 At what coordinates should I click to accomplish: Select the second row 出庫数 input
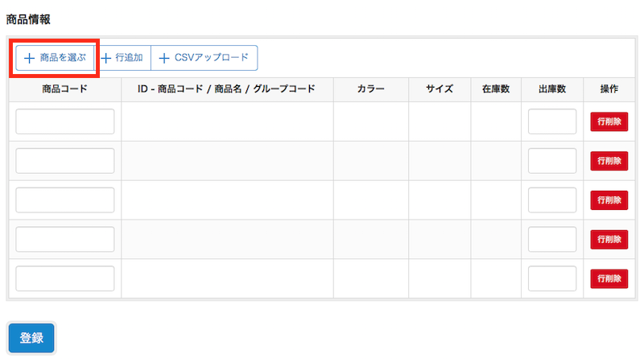click(552, 161)
